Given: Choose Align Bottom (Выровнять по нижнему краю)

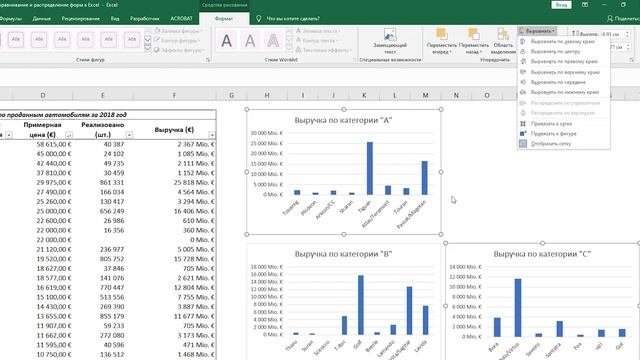Looking at the screenshot, I should point(563,92).
